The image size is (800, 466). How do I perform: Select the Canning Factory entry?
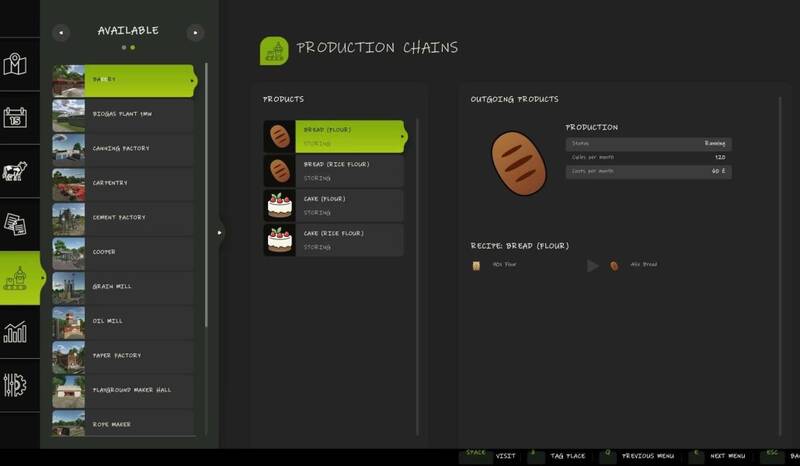[x=122, y=149]
